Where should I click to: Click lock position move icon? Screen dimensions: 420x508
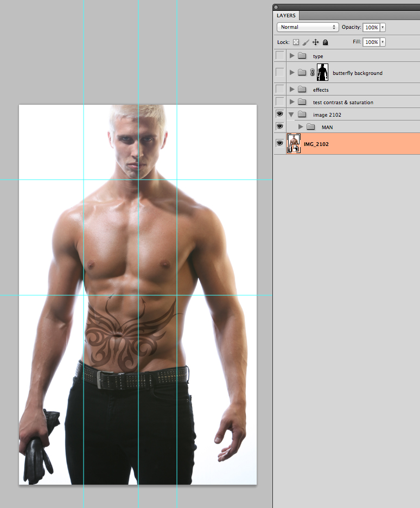315,42
